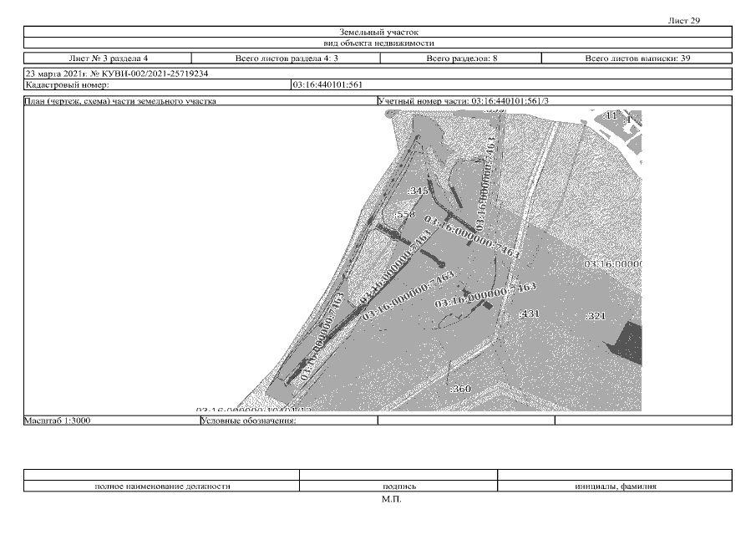Image resolution: width=756 pixels, height=535 pixels.
Task: Click the 'Всего разделов: 8' cell
Action: [x=461, y=59]
